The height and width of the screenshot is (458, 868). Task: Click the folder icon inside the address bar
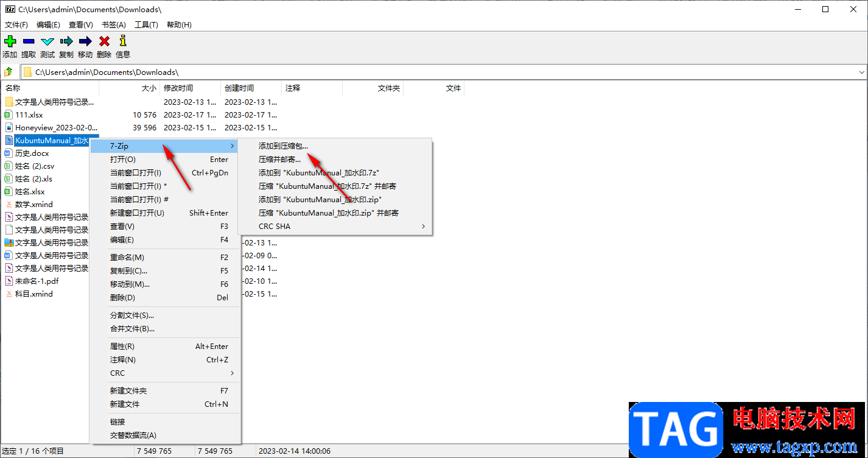(x=28, y=72)
